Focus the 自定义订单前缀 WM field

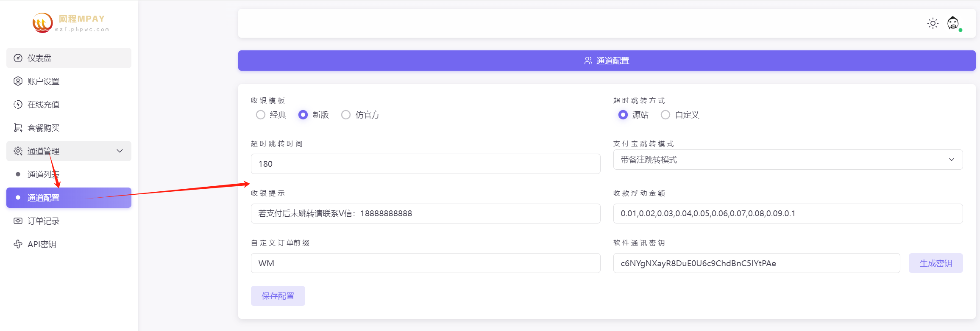click(x=425, y=263)
